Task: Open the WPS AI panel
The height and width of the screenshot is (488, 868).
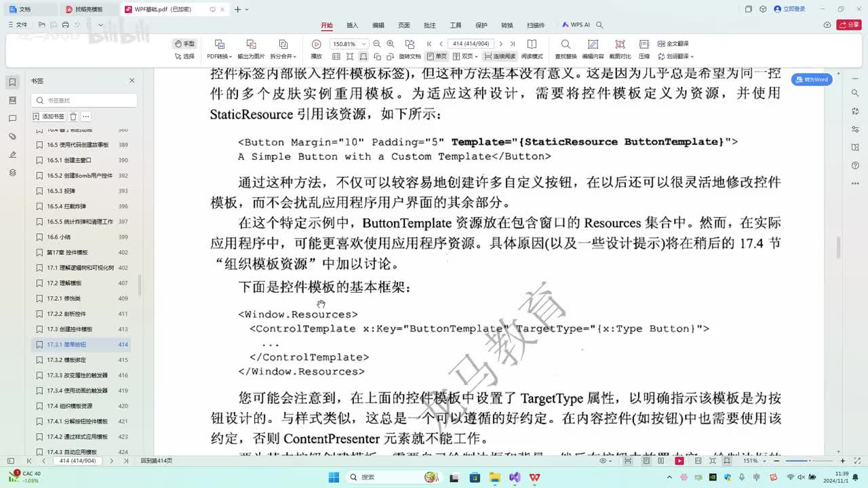Action: [x=576, y=25]
